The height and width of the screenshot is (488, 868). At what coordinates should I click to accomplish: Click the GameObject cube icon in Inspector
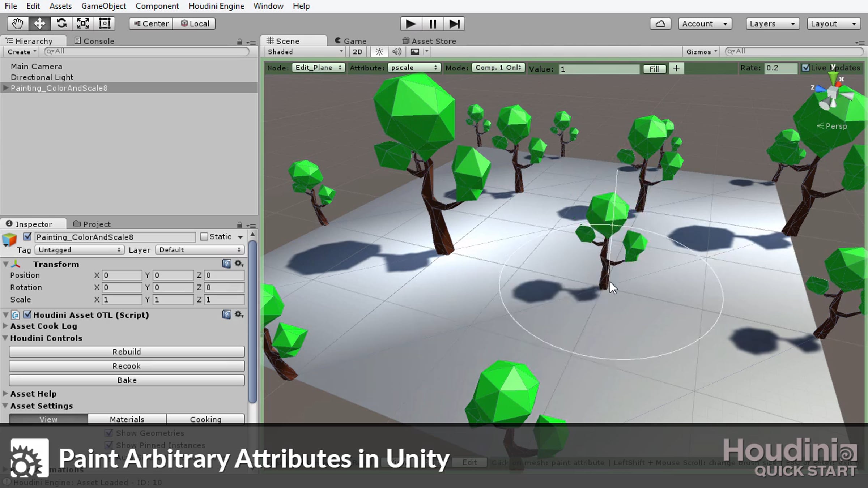[x=10, y=239]
